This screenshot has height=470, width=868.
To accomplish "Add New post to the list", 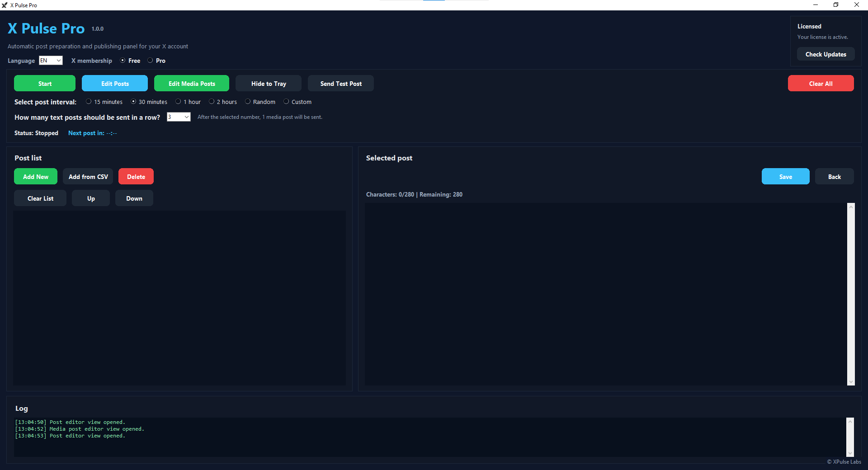I will (x=36, y=177).
